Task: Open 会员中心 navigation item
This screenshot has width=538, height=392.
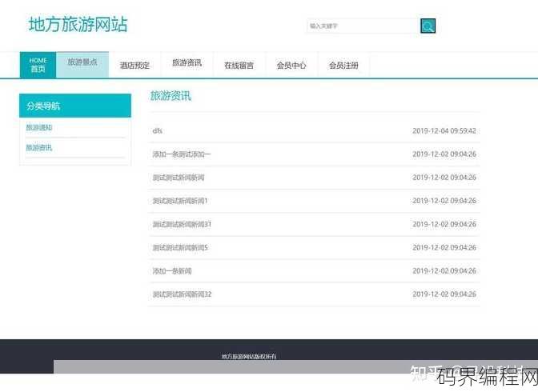Action: 291,65
